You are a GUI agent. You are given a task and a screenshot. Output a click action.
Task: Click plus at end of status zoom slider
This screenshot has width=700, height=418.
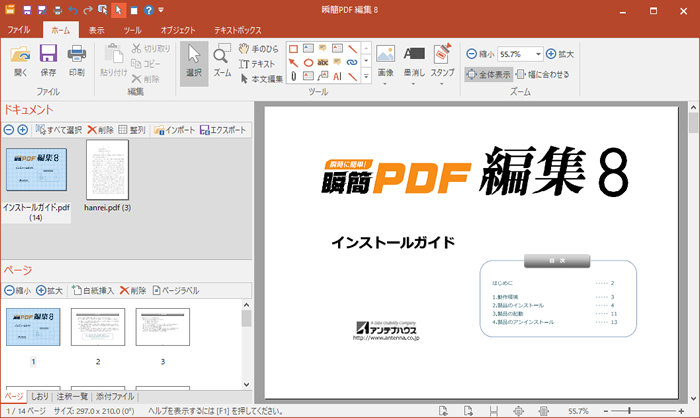[x=681, y=411]
